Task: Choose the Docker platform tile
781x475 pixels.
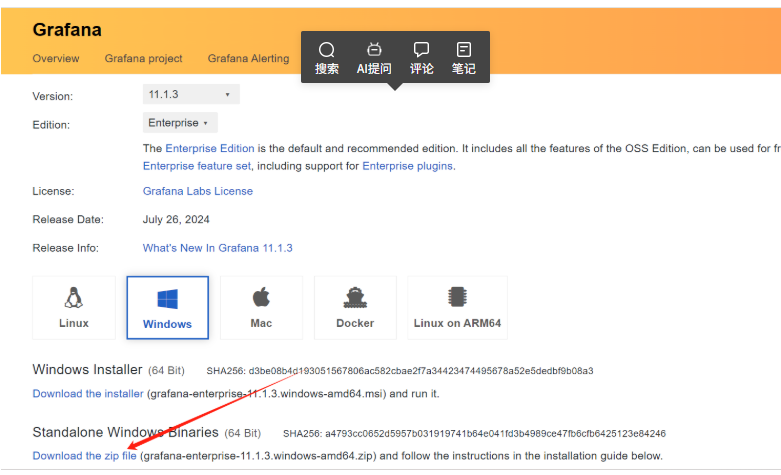Action: pyautogui.click(x=355, y=308)
